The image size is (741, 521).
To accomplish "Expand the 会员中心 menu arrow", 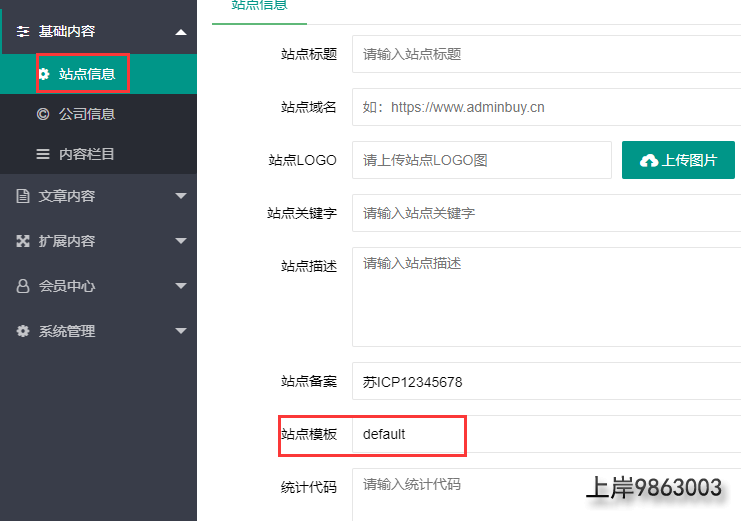I will [x=181, y=286].
